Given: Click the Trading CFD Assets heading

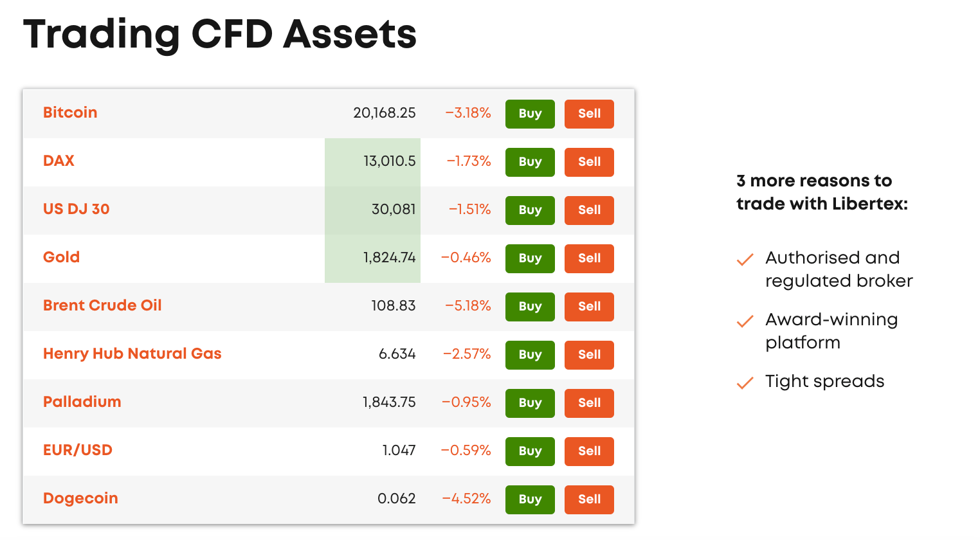Looking at the screenshot, I should [x=220, y=34].
